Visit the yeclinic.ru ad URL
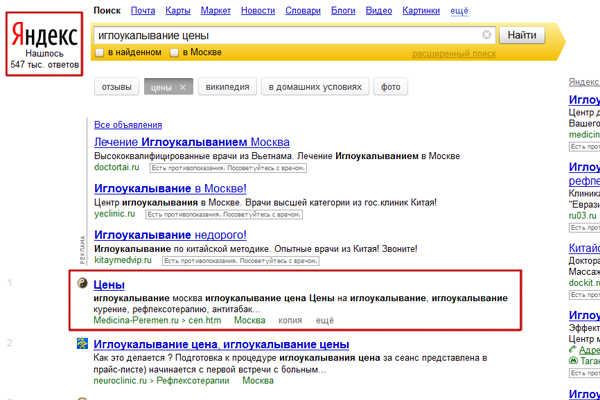The height and width of the screenshot is (400, 600). tap(114, 214)
